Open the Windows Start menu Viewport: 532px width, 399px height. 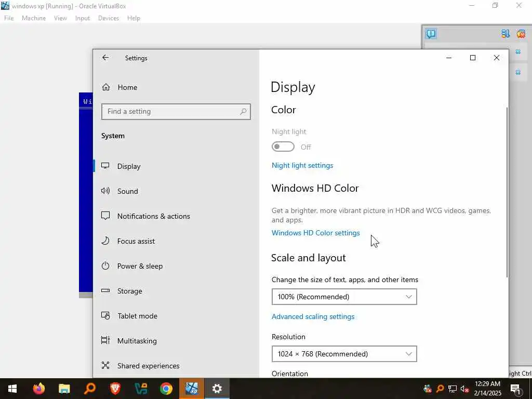[12, 389]
